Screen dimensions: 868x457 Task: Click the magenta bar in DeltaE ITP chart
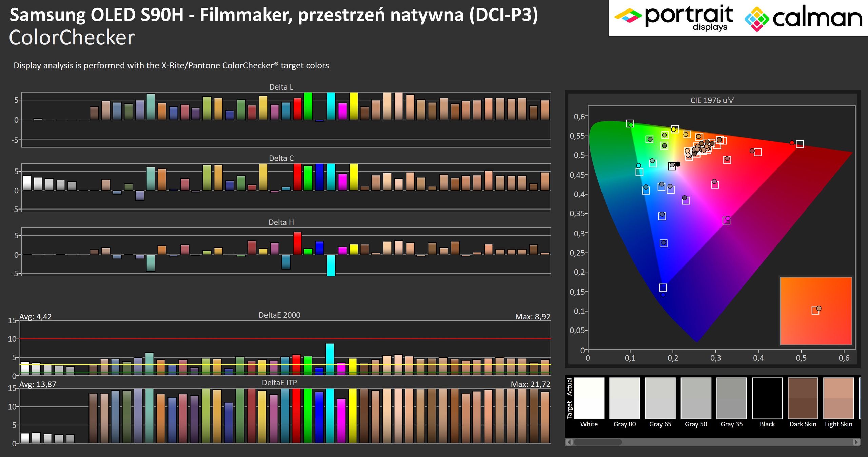[x=341, y=421]
